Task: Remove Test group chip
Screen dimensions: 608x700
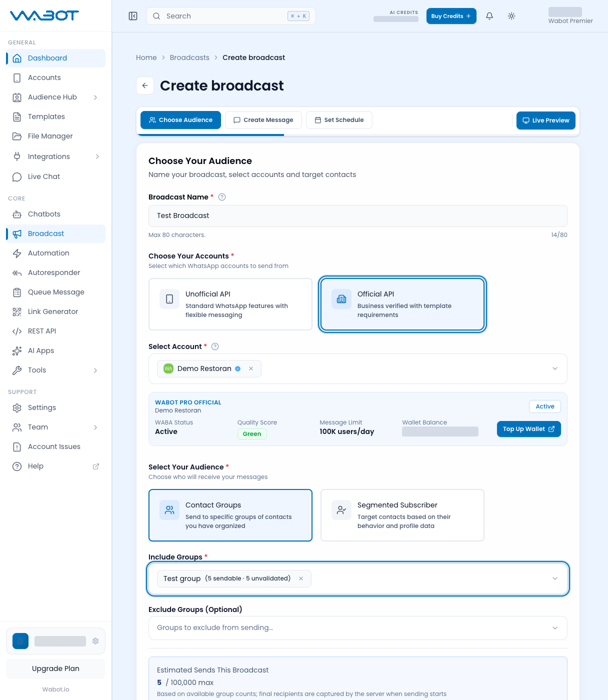Action: pyautogui.click(x=301, y=578)
